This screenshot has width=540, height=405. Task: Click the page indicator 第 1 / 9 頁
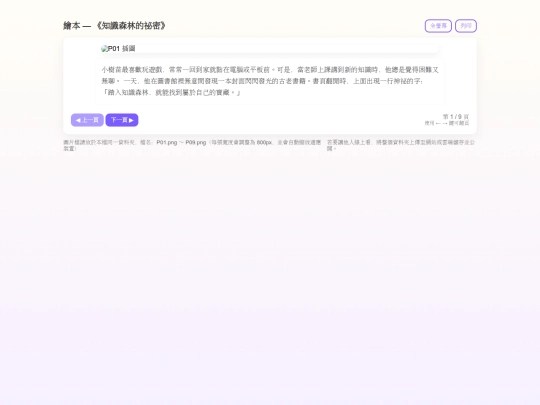coord(456,117)
